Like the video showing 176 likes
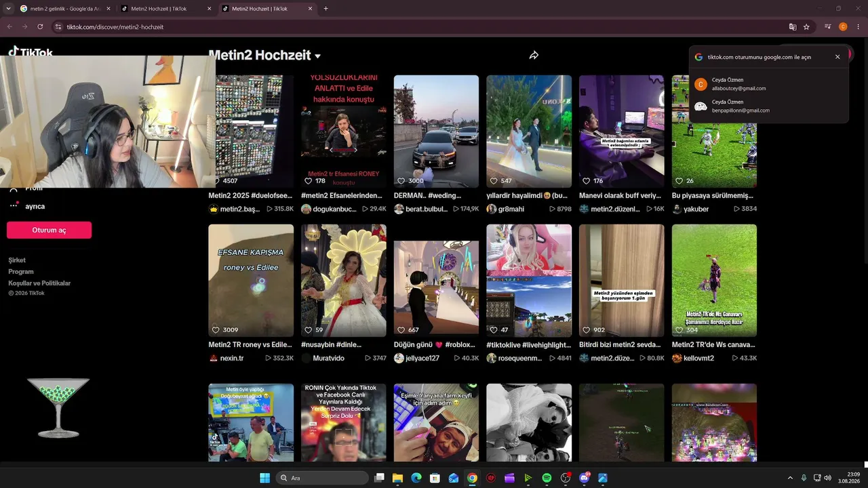 point(586,181)
